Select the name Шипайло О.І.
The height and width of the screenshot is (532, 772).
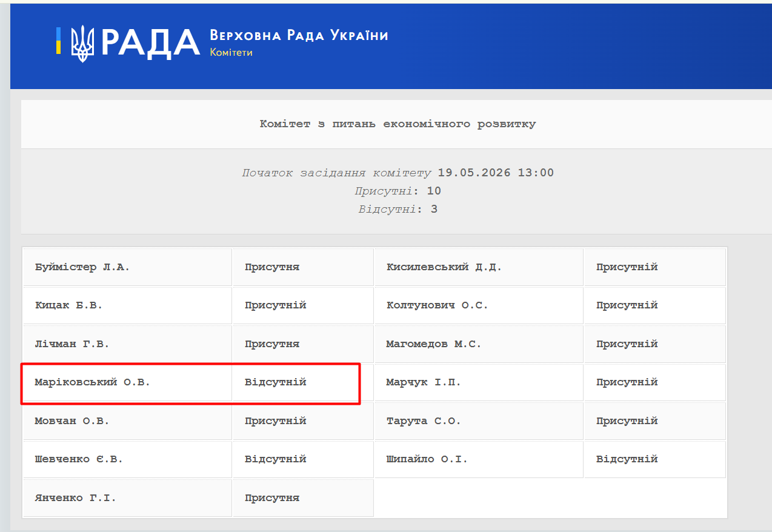click(x=427, y=459)
